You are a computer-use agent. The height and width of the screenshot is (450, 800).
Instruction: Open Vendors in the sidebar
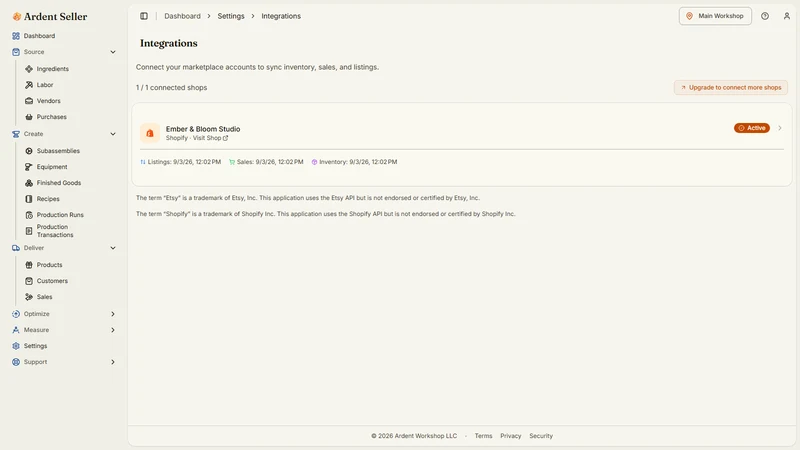tap(48, 101)
